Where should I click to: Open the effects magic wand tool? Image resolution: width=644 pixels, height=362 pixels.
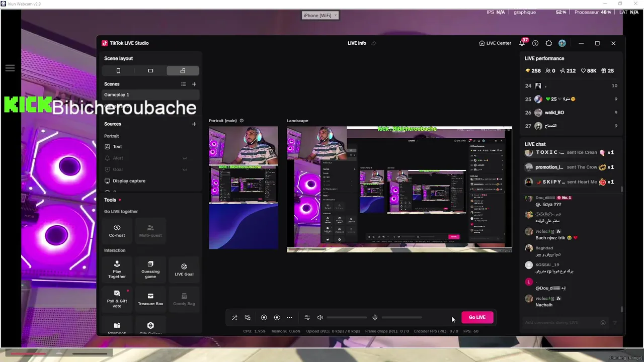tap(234, 317)
